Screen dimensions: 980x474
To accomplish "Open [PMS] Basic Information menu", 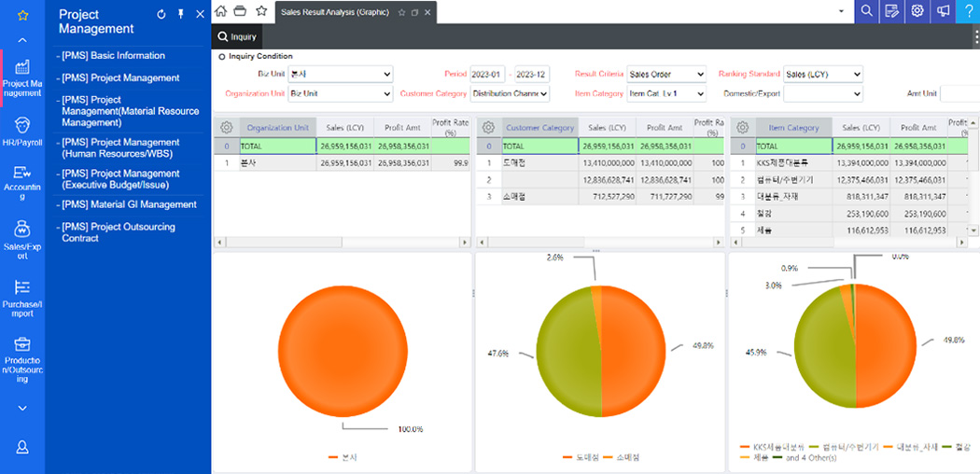I will click(x=114, y=56).
